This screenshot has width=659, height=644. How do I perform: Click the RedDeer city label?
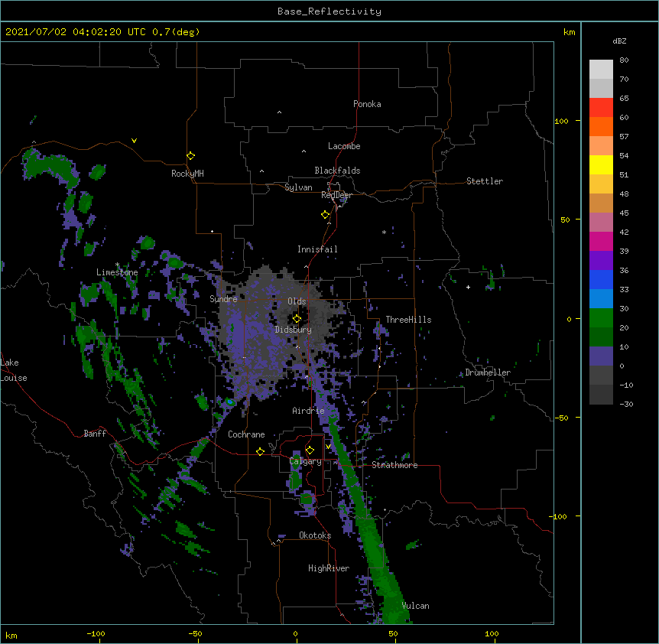click(x=336, y=195)
